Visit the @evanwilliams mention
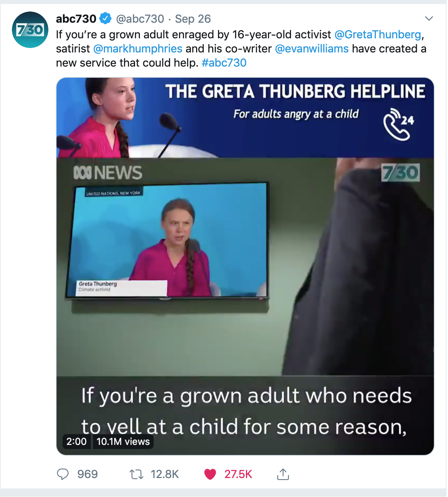Screen dimensions: 448x497 (x=312, y=49)
